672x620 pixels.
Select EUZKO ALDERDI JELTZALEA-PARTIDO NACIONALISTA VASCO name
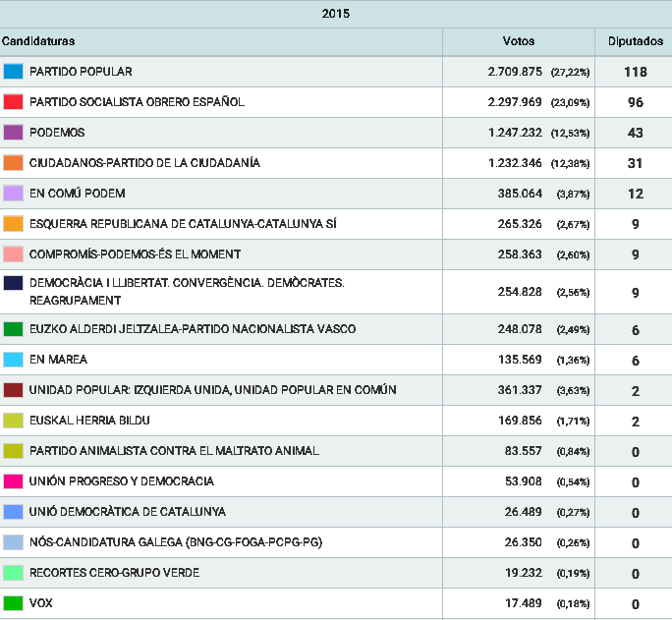pyautogui.click(x=193, y=329)
